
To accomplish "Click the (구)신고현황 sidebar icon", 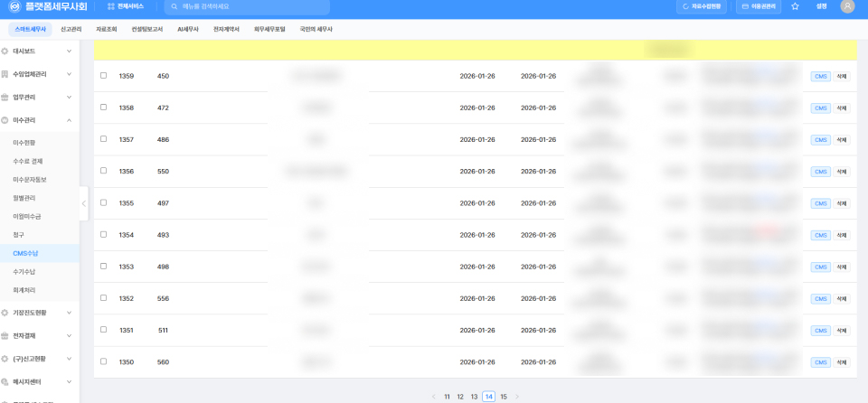I will (5, 359).
